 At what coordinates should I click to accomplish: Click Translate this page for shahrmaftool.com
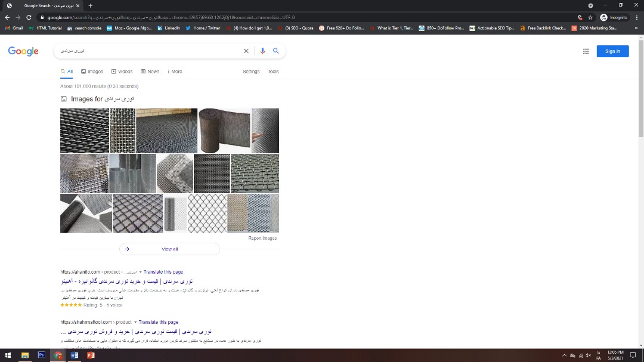pyautogui.click(x=159, y=322)
